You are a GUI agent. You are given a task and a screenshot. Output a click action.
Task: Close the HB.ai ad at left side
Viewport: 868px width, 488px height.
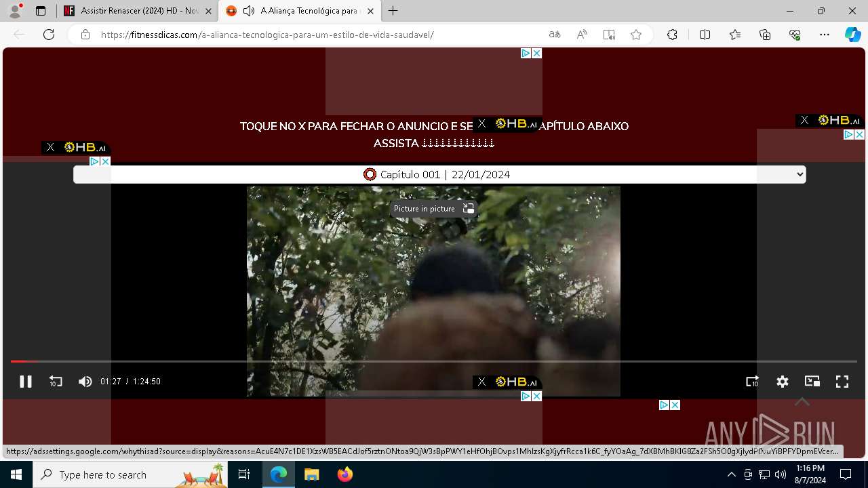coord(50,147)
